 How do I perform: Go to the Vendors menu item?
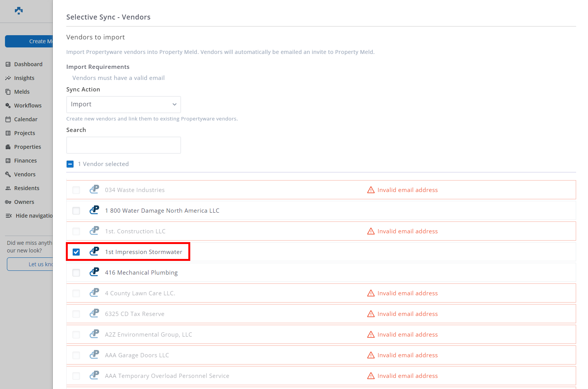click(x=24, y=174)
